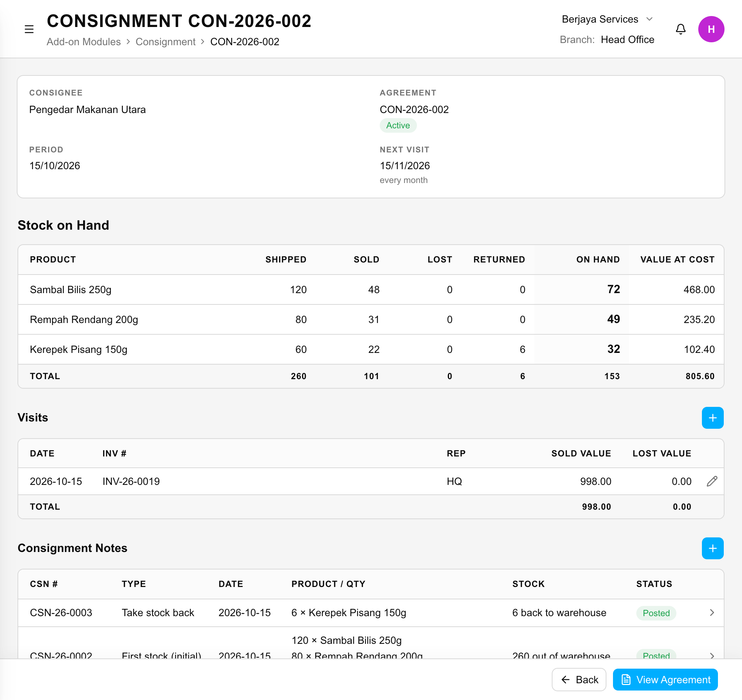The width and height of the screenshot is (742, 700).
Task: Click the ON HAND column header
Action: [x=598, y=260]
